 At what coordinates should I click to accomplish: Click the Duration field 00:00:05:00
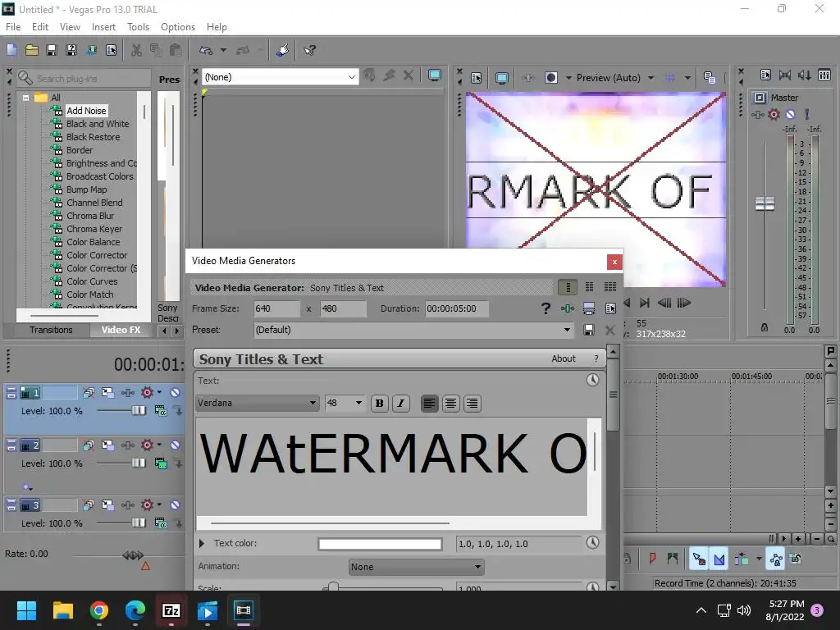tap(457, 308)
